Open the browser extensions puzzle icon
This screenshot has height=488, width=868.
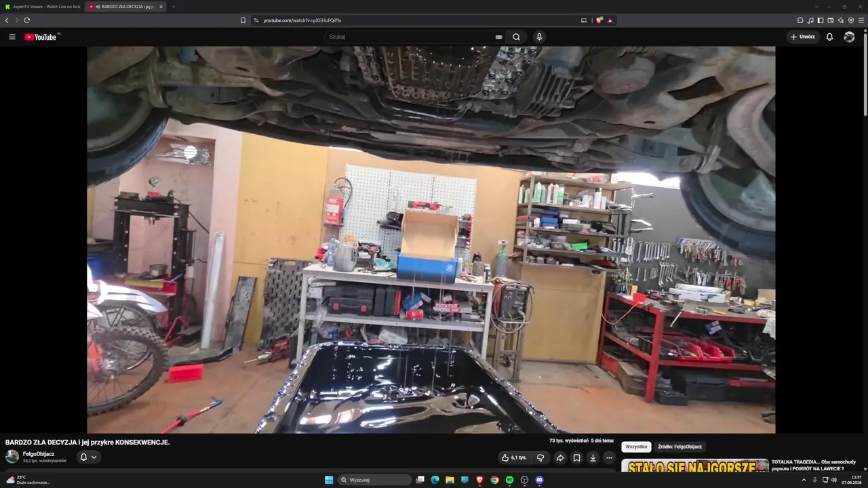click(800, 20)
